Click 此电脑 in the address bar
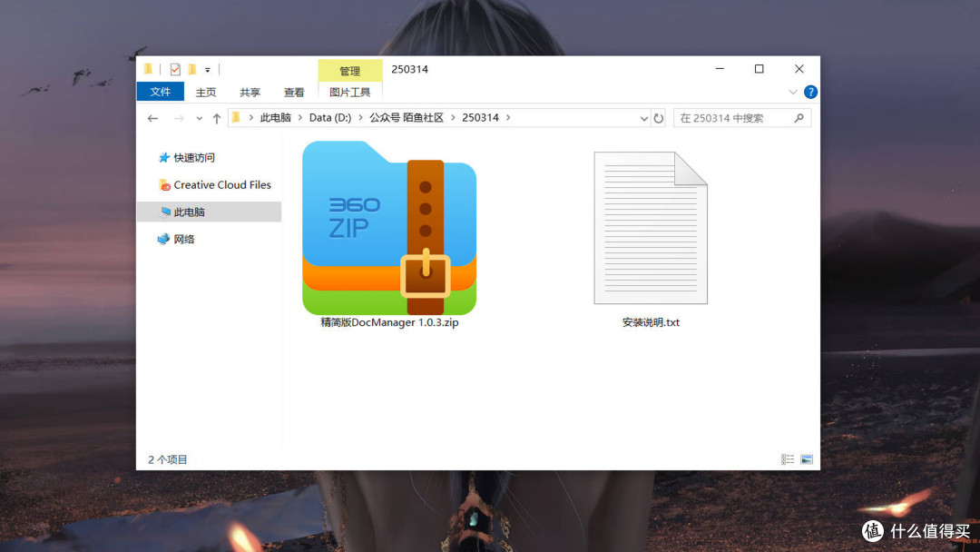The height and width of the screenshot is (552, 980). click(x=276, y=117)
